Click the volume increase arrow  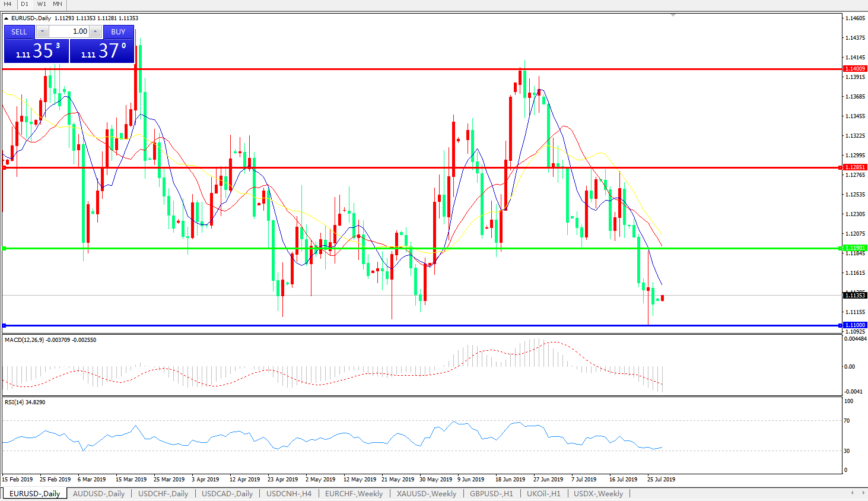click(95, 31)
